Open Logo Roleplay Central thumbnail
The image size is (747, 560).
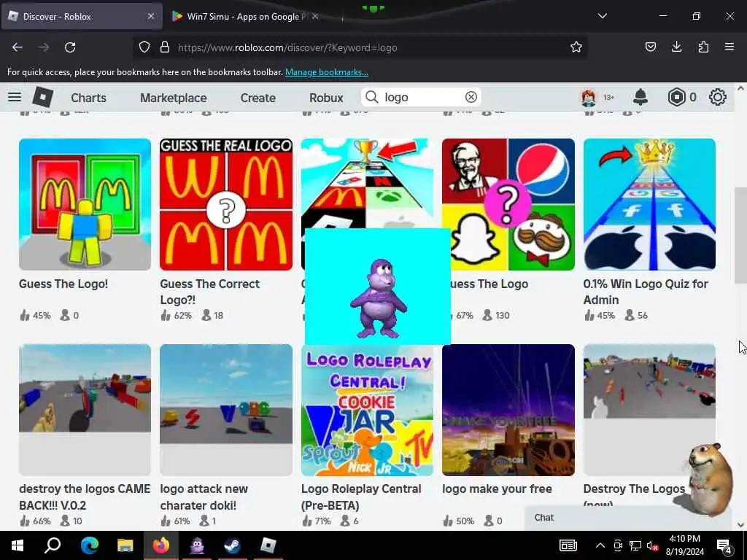tap(368, 410)
